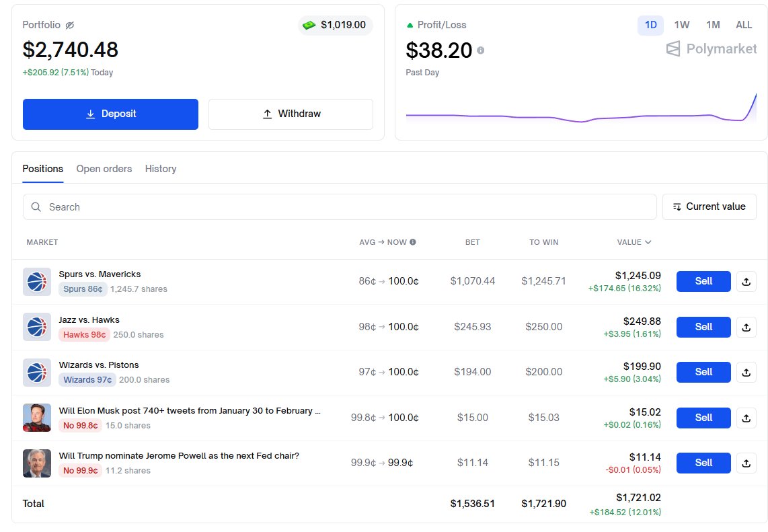Click the AVG → NOW info icon

(413, 242)
